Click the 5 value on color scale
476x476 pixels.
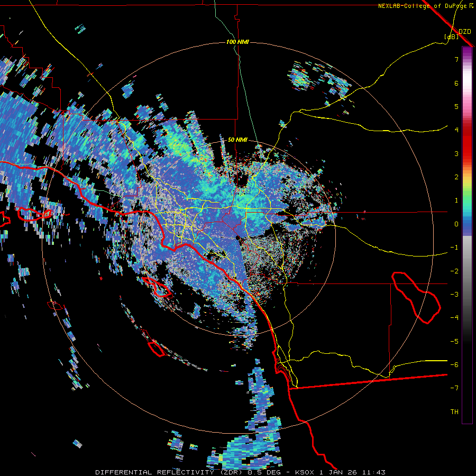pyautogui.click(x=456, y=106)
